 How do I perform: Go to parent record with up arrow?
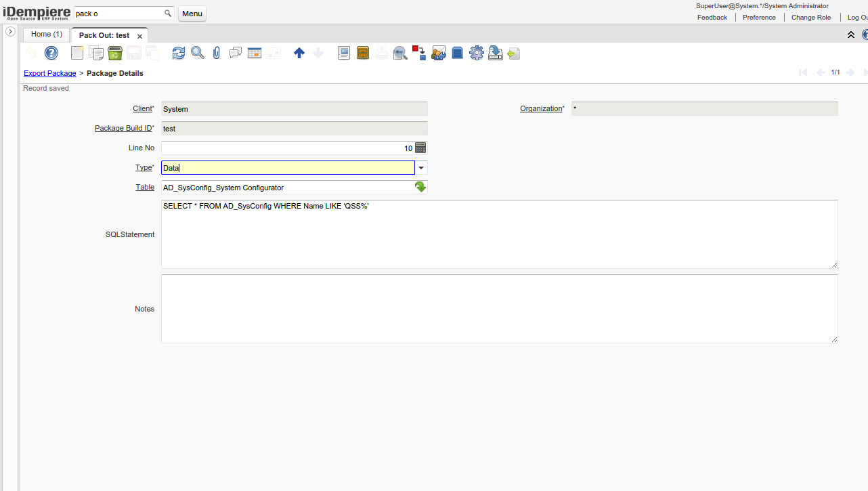click(299, 53)
